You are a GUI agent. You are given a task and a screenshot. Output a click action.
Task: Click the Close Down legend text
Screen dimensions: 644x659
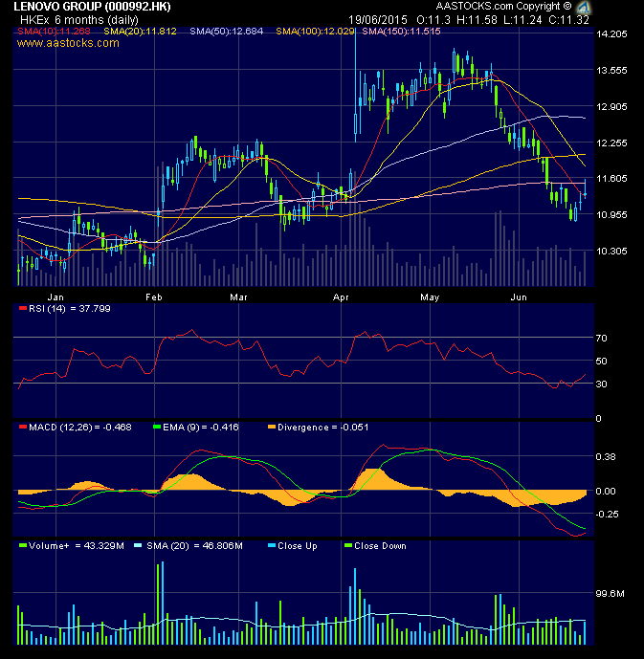point(380,545)
